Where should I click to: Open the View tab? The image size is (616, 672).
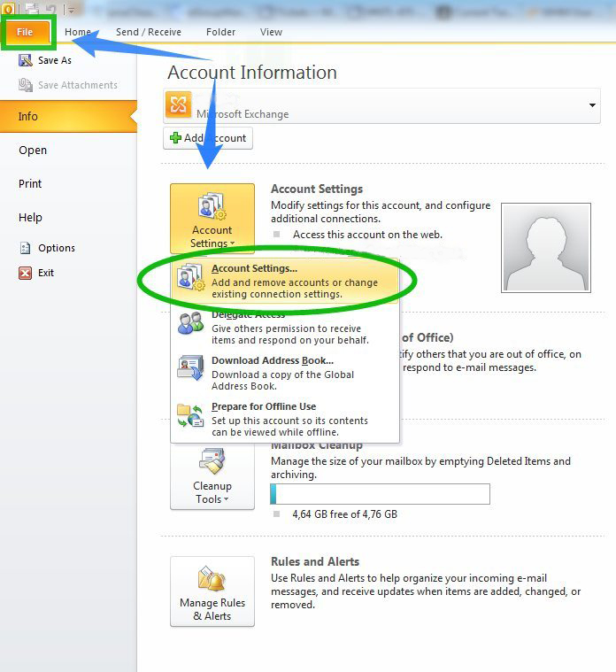(x=271, y=32)
